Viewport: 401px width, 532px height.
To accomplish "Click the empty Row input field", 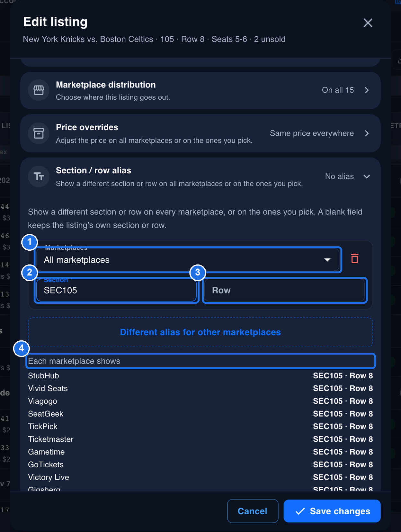I will point(285,290).
